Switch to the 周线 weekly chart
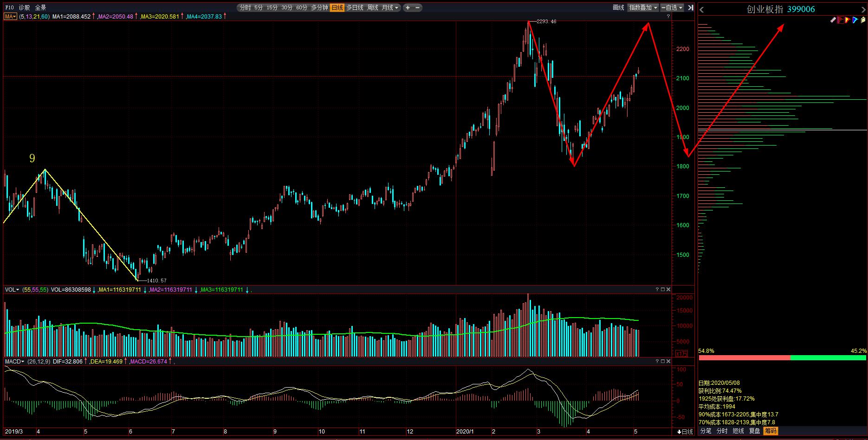 (373, 7)
